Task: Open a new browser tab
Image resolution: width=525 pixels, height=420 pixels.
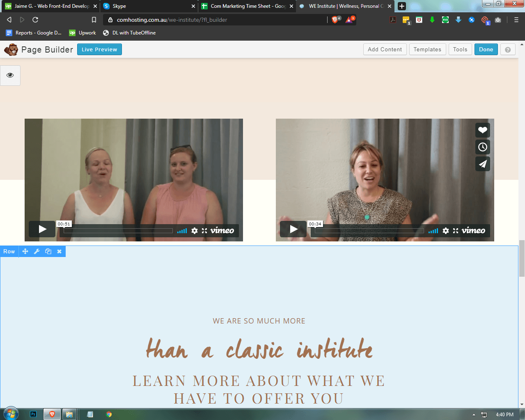Action: 402,6
